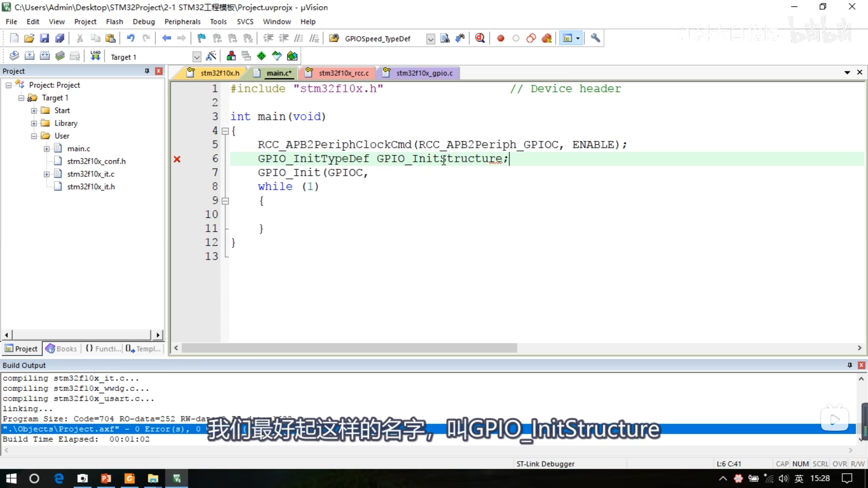
Task: Click the editor horizontal scrollbar thumb
Action: (x=349, y=348)
